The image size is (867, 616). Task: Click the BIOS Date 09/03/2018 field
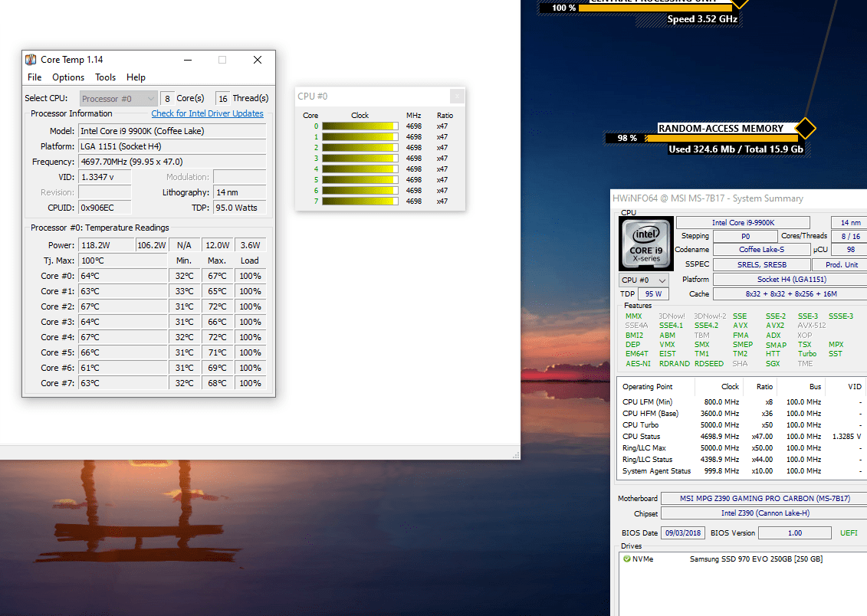683,533
